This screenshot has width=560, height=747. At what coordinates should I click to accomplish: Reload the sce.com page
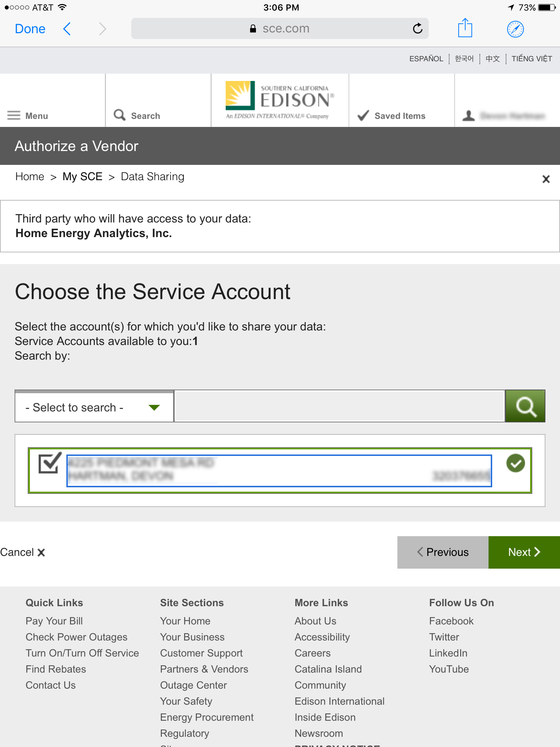(x=417, y=28)
